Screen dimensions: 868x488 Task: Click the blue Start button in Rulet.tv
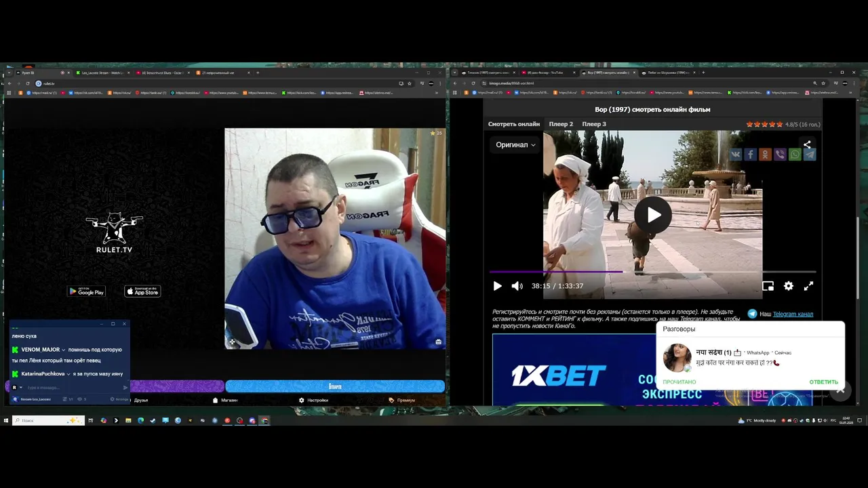click(335, 386)
